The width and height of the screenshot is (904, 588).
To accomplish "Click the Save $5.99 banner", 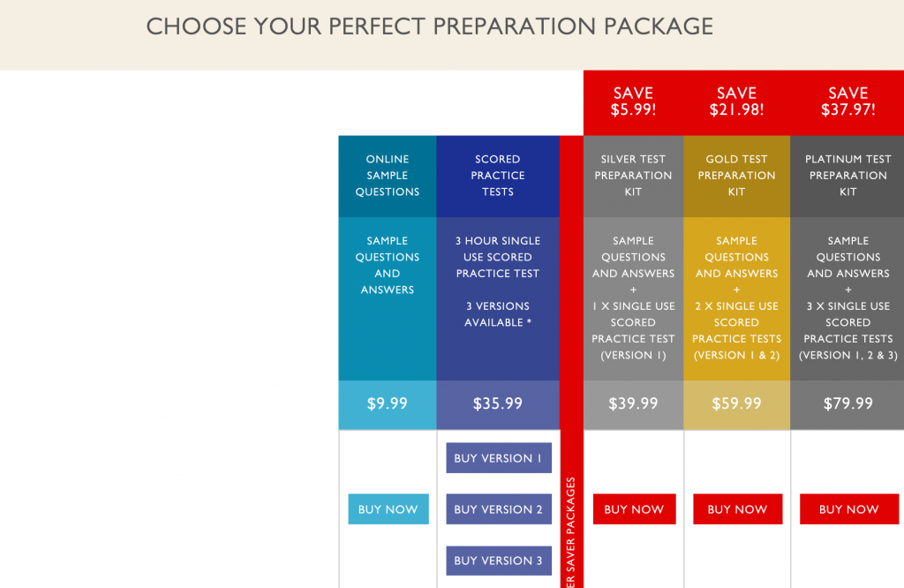I will pos(633,102).
